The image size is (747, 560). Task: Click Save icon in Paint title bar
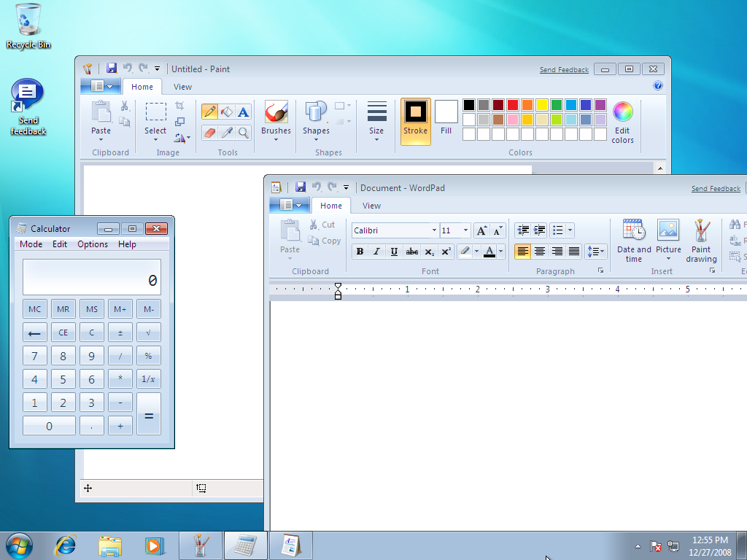(112, 68)
